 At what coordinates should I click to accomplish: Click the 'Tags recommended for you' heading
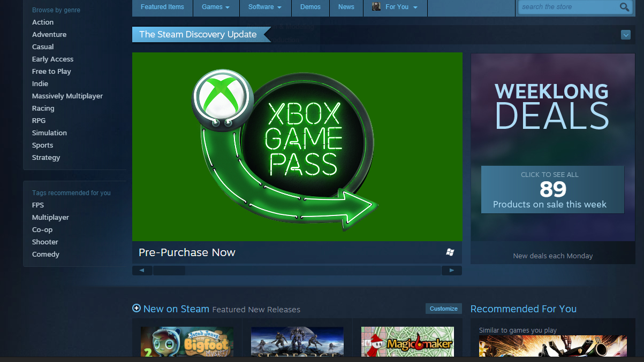click(x=71, y=193)
